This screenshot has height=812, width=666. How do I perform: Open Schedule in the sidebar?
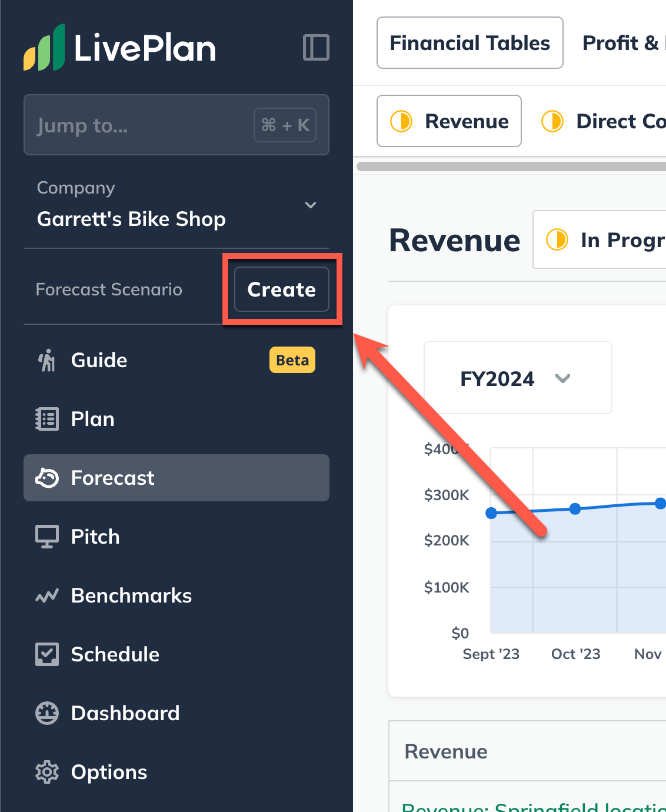[x=176, y=654]
